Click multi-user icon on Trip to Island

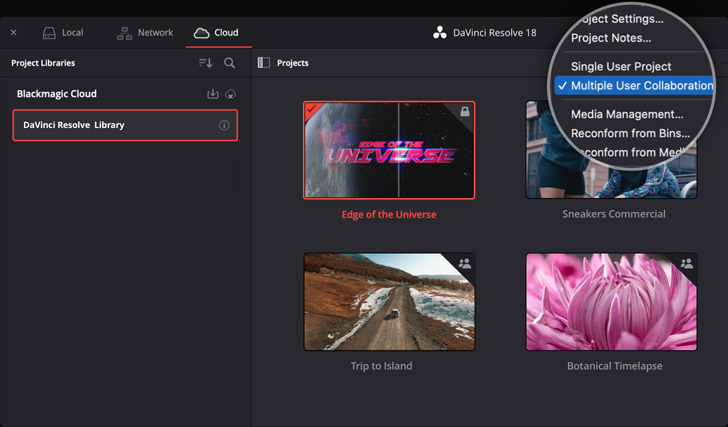click(464, 264)
